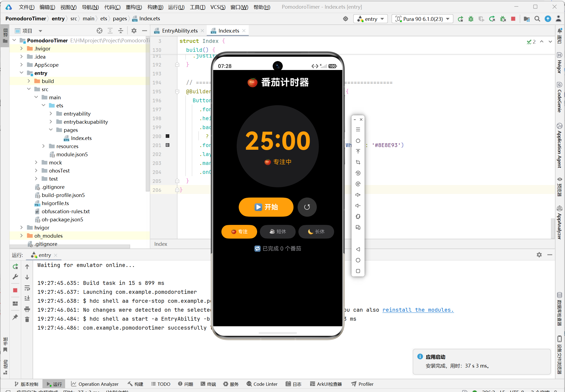Select 长休 long break mode
Viewport: 565px width, 392px height.
tap(316, 232)
